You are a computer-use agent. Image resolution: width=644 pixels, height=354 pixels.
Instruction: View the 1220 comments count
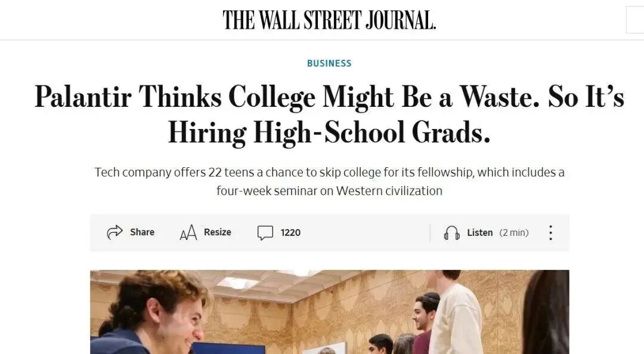[x=290, y=233]
